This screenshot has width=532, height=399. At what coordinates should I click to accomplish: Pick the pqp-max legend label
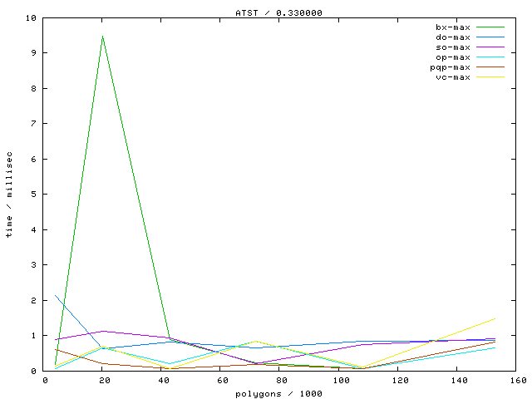pyautogui.click(x=451, y=67)
